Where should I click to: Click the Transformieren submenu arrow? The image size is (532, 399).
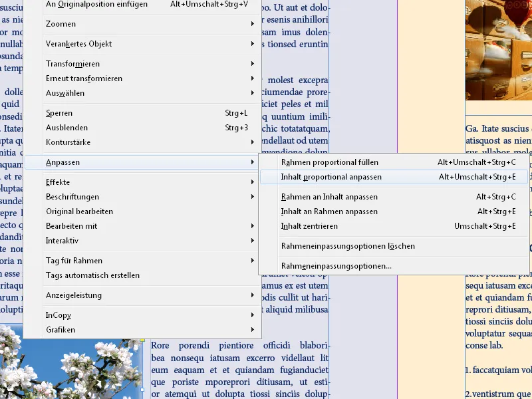(253, 63)
